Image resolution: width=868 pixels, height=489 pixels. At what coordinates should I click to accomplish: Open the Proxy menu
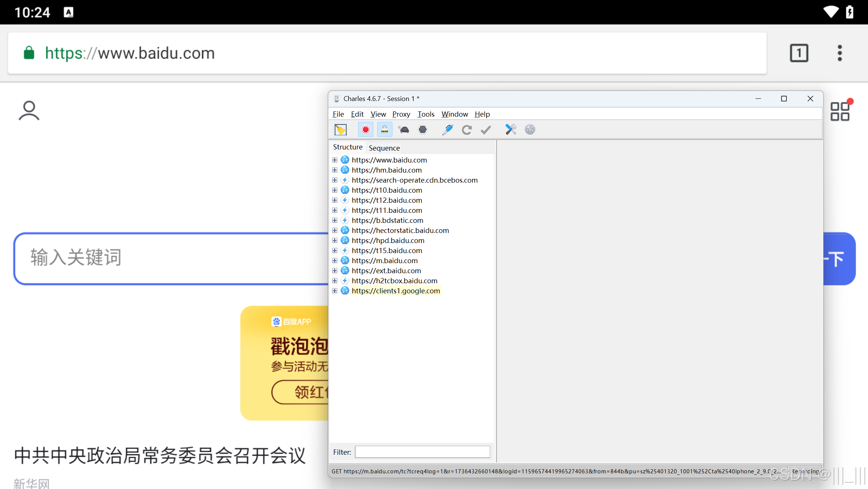(x=401, y=114)
